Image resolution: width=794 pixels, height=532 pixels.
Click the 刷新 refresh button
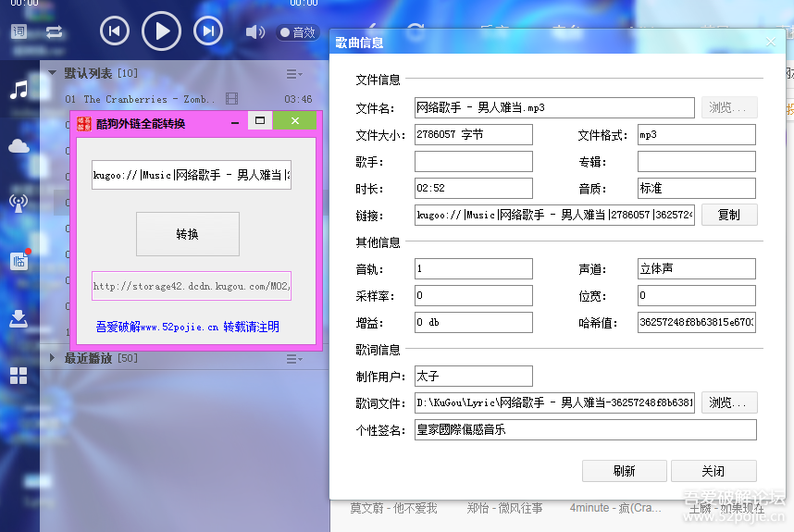click(x=624, y=471)
